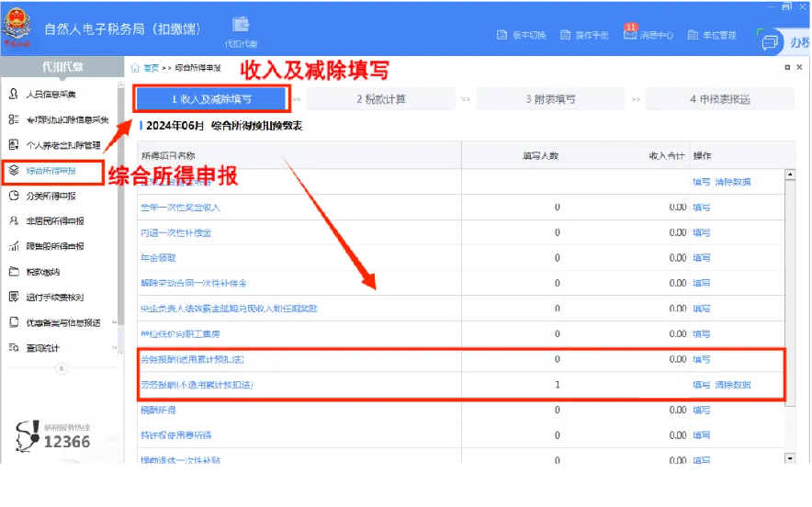Click the 综合所得申报 layers icon
The width and height of the screenshot is (812, 507).
pos(14,170)
